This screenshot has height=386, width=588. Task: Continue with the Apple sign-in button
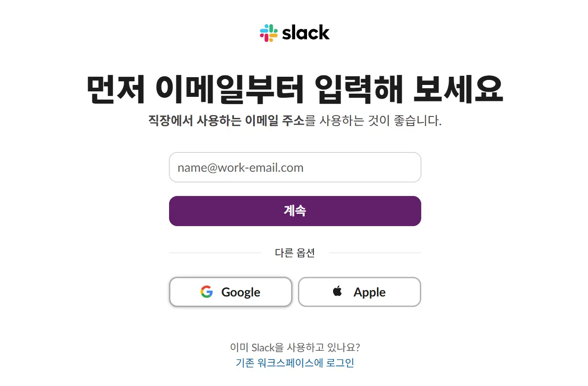pos(359,292)
